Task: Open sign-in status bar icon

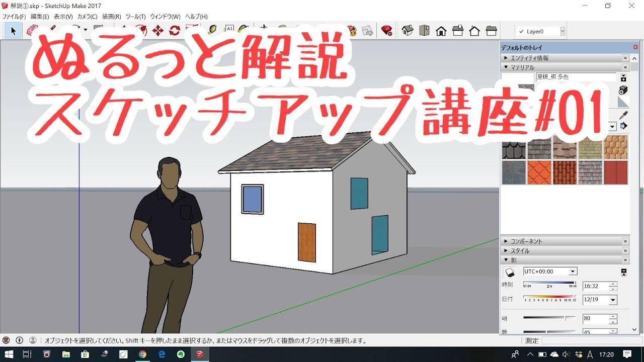Action: [x=33, y=340]
